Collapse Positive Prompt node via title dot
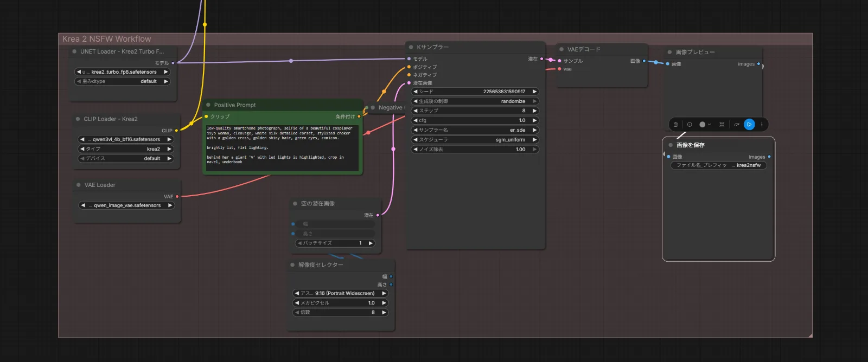This screenshot has width=868, height=362. click(x=208, y=105)
